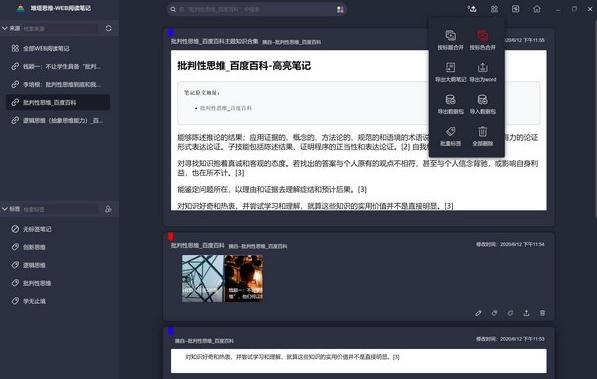Click the blue color marker on first note

(x=171, y=32)
